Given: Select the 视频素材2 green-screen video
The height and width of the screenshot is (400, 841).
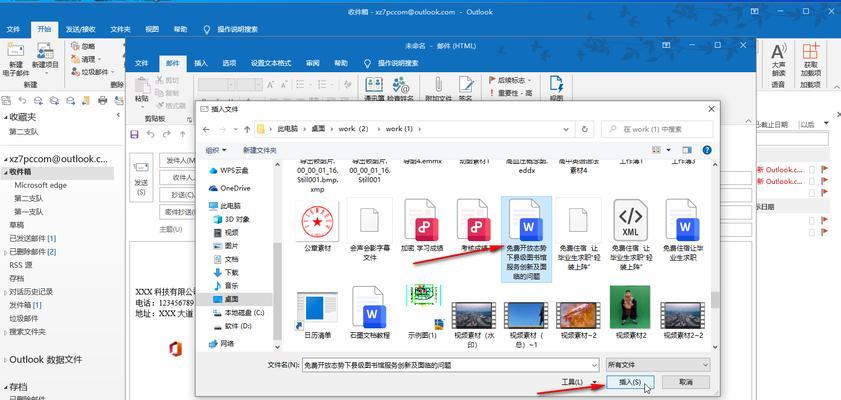Looking at the screenshot, I should coord(630,312).
